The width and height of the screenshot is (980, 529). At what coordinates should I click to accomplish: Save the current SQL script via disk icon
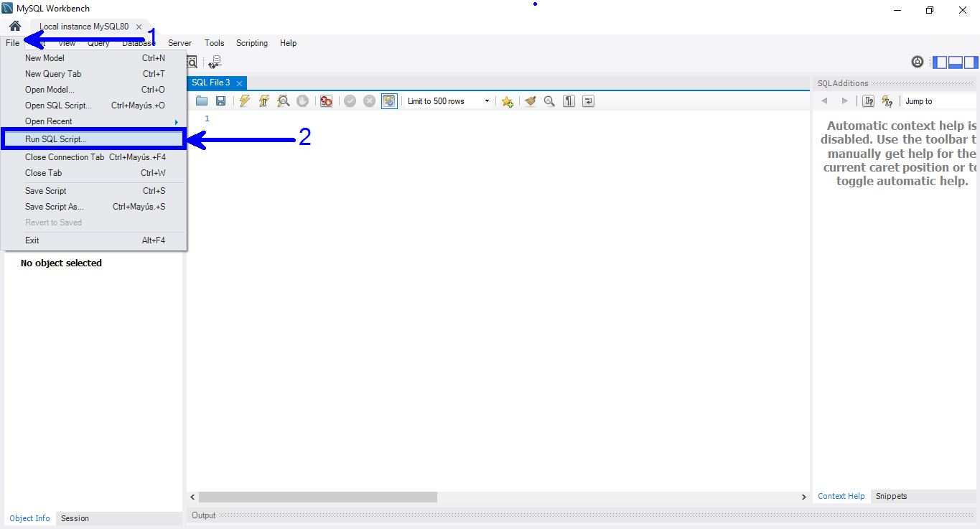pyautogui.click(x=220, y=100)
